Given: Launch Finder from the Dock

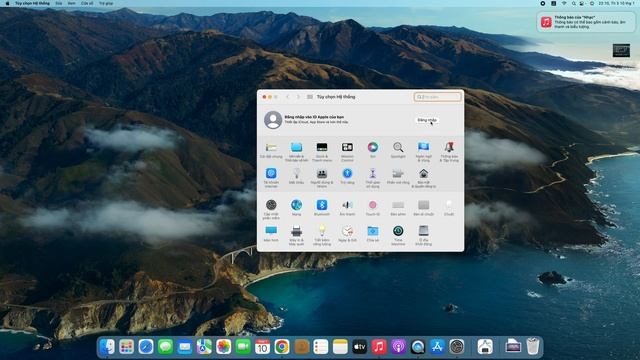Looking at the screenshot, I should tap(107, 347).
